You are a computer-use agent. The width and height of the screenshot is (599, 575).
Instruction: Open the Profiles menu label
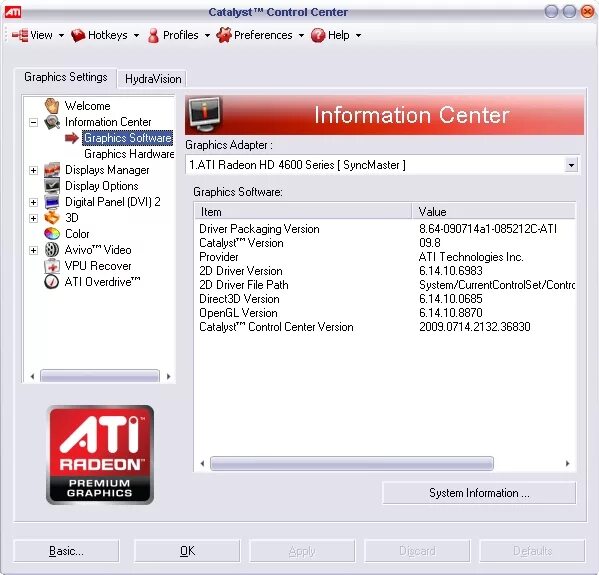181,35
